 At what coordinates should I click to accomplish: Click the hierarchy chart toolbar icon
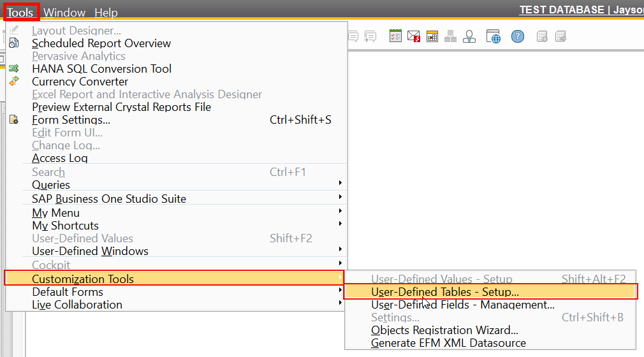[x=451, y=36]
